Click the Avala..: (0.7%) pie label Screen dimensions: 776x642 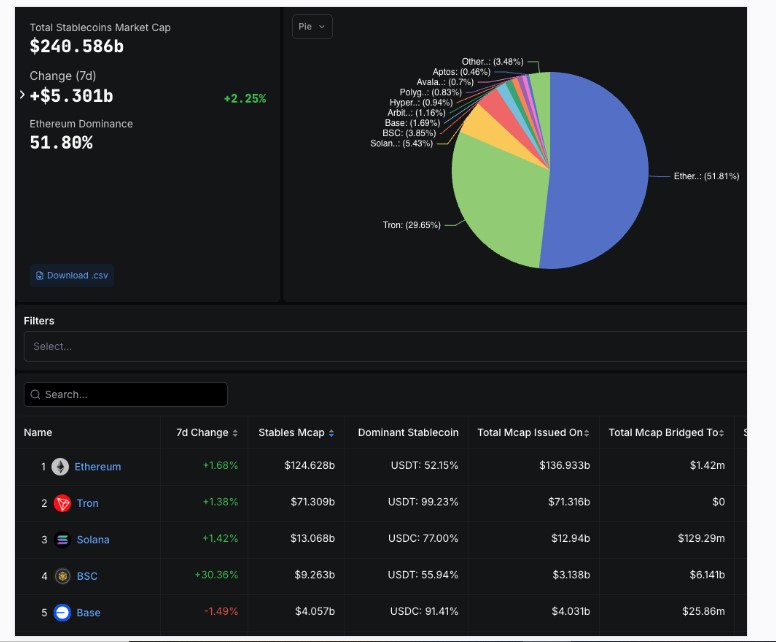(445, 82)
